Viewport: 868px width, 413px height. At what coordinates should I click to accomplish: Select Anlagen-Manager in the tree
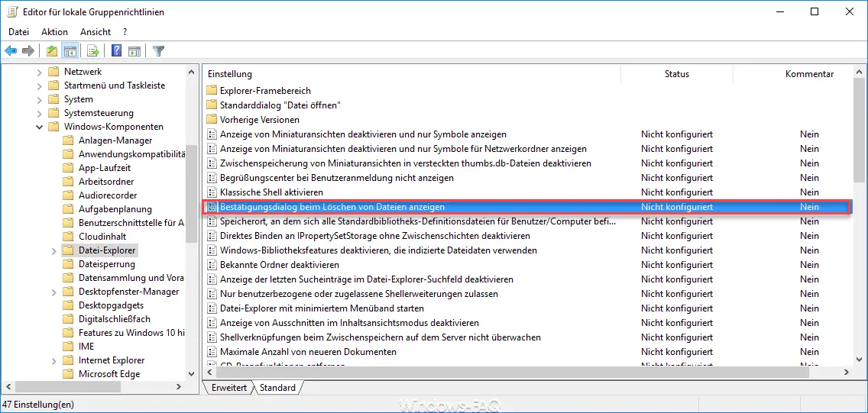[115, 140]
